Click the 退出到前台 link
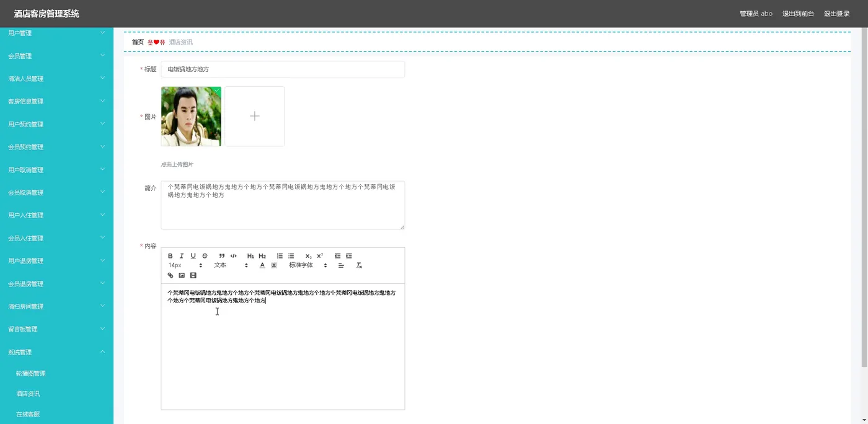The image size is (868, 424). click(798, 14)
